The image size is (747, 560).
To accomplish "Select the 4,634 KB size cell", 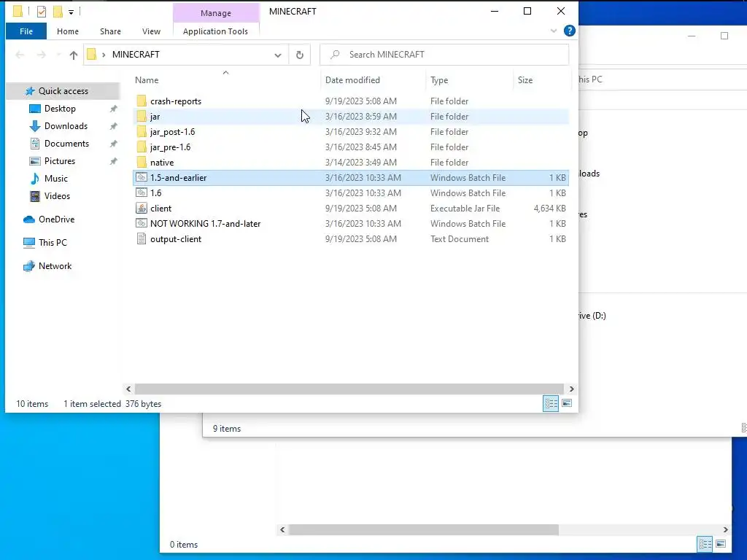I will (549, 208).
